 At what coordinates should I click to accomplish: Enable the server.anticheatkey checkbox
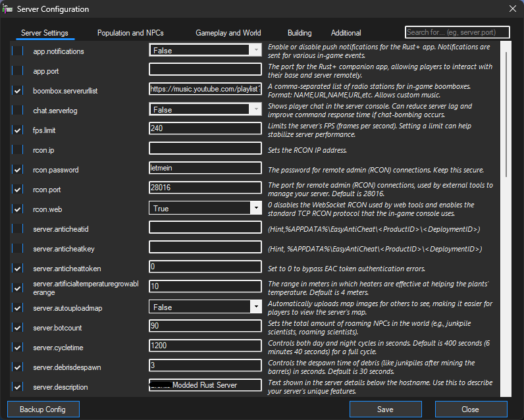tap(17, 249)
